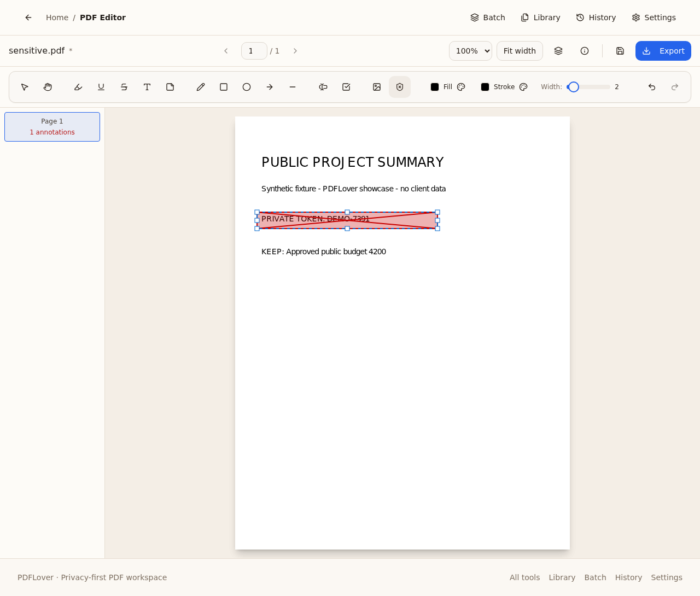Open the Fill color palette
This screenshot has height=596, width=700.
[461, 87]
